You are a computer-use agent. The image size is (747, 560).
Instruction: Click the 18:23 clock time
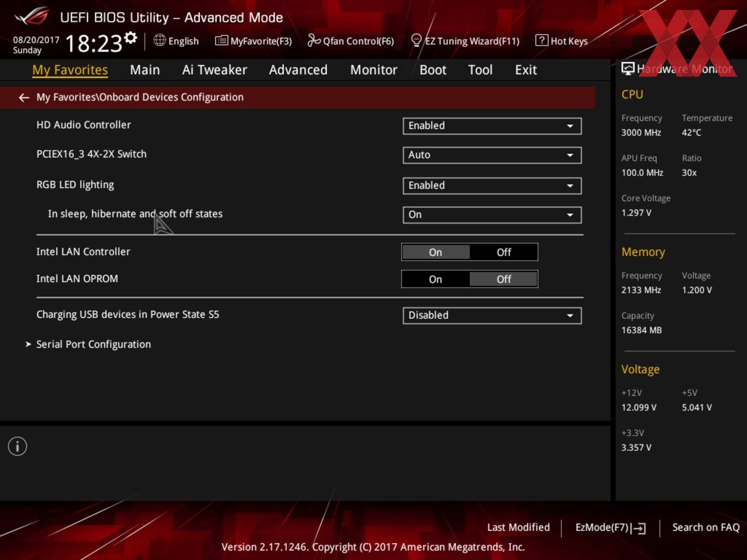point(93,43)
